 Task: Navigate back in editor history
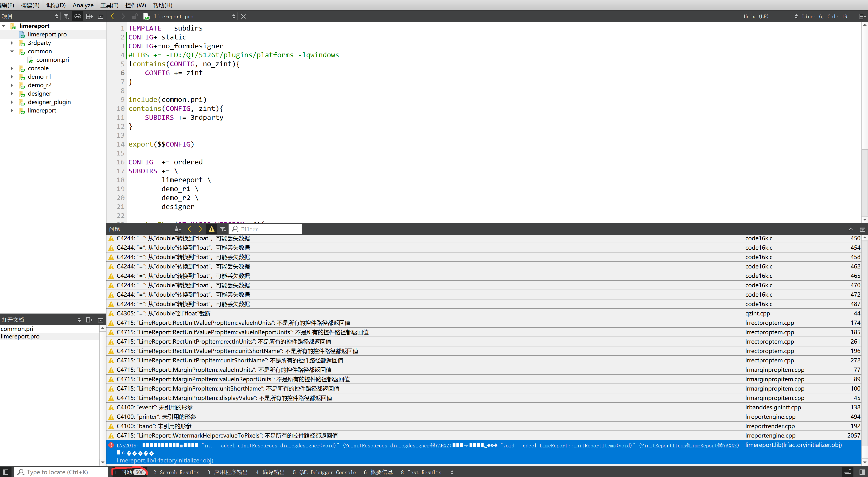point(113,16)
